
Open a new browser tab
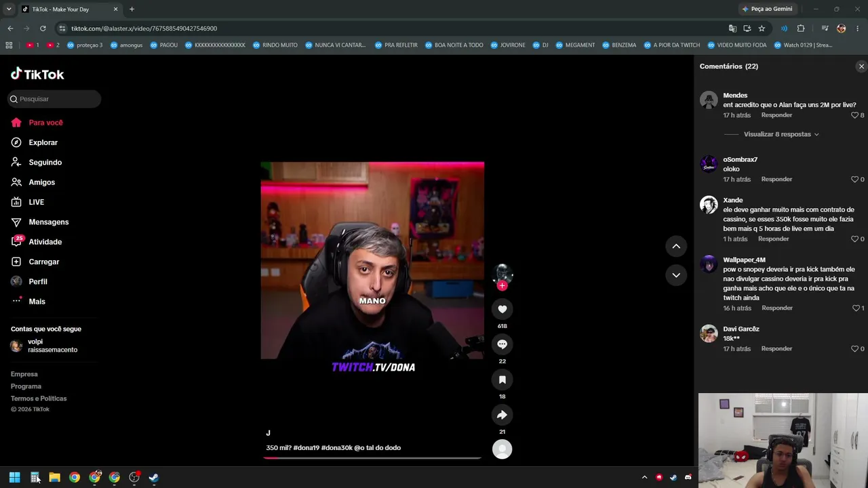point(132,9)
